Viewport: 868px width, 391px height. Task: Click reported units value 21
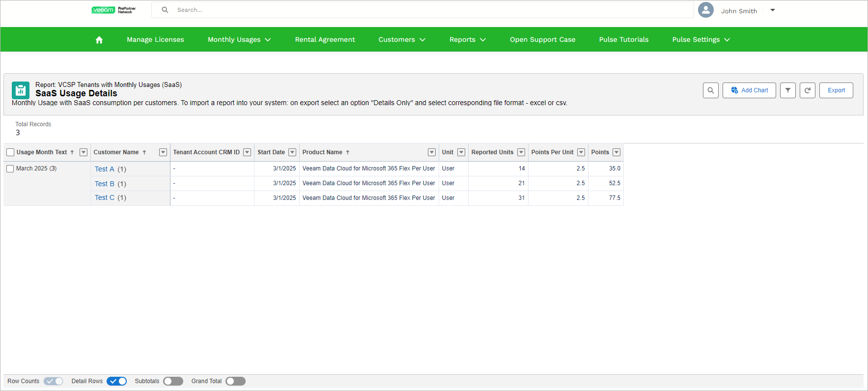point(522,183)
